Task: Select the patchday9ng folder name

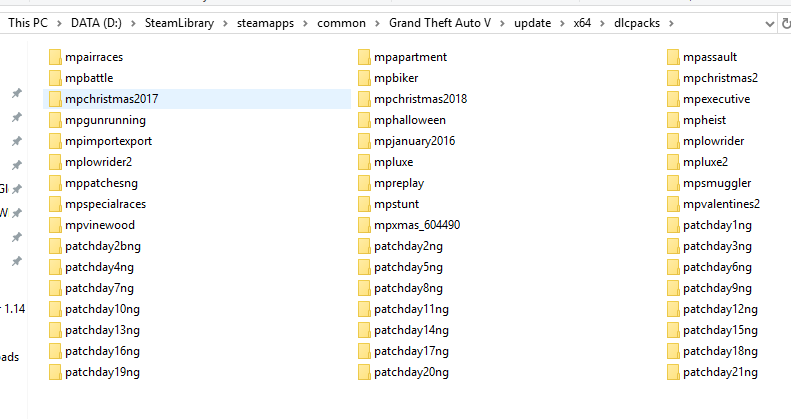Action: (x=717, y=288)
